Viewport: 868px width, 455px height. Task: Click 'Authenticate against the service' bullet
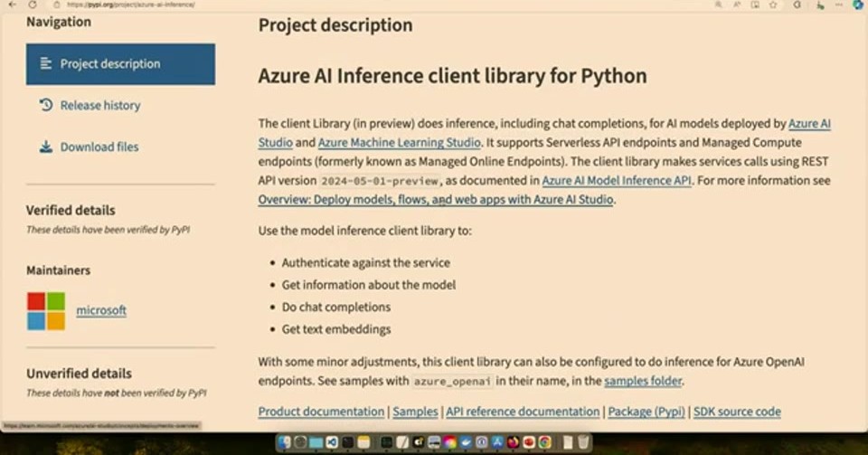(366, 263)
